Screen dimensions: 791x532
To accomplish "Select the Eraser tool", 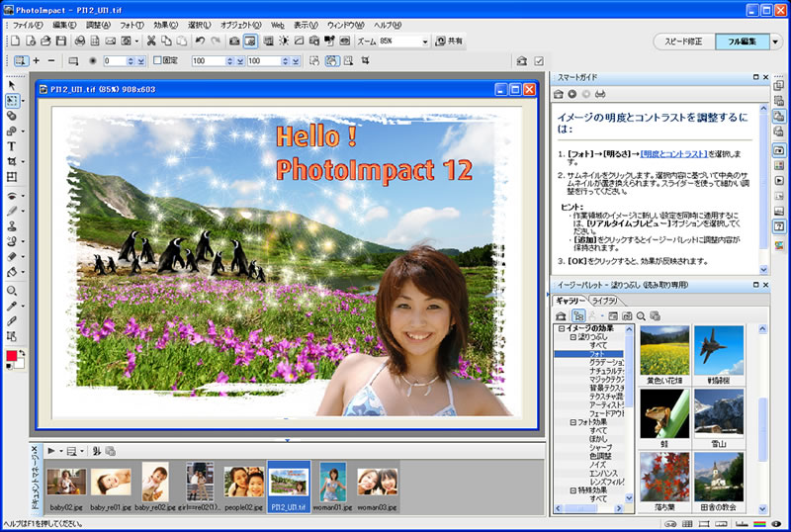I will click(x=12, y=256).
